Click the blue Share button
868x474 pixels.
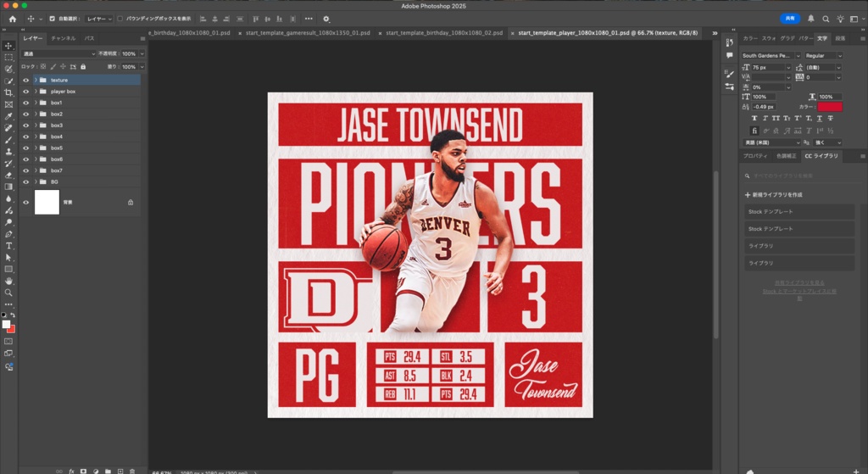pos(790,19)
